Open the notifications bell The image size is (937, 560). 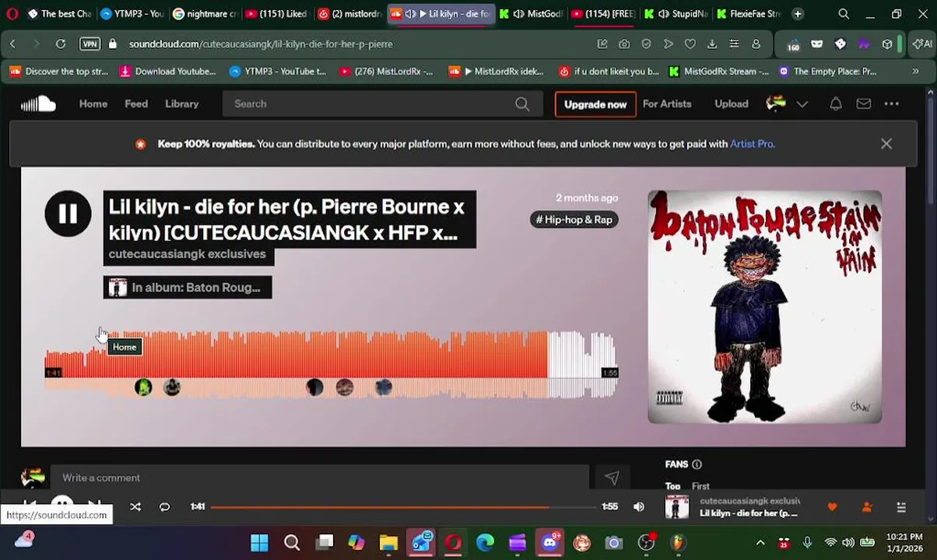point(835,103)
